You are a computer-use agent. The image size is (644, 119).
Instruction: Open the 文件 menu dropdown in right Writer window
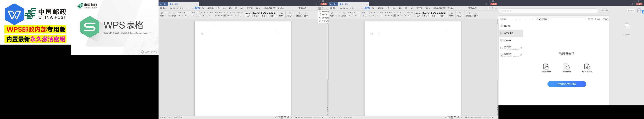[x=334, y=8]
